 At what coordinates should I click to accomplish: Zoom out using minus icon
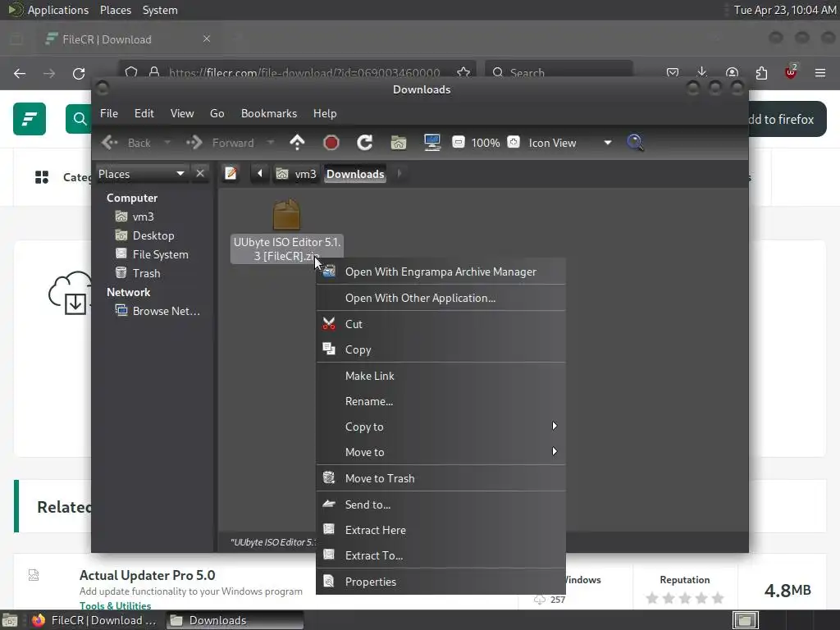(459, 142)
